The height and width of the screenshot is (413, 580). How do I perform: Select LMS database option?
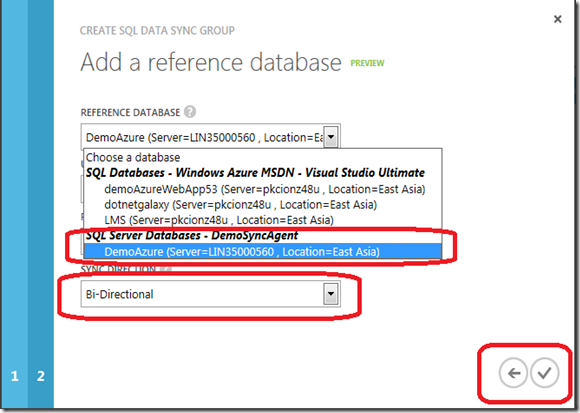(x=262, y=220)
